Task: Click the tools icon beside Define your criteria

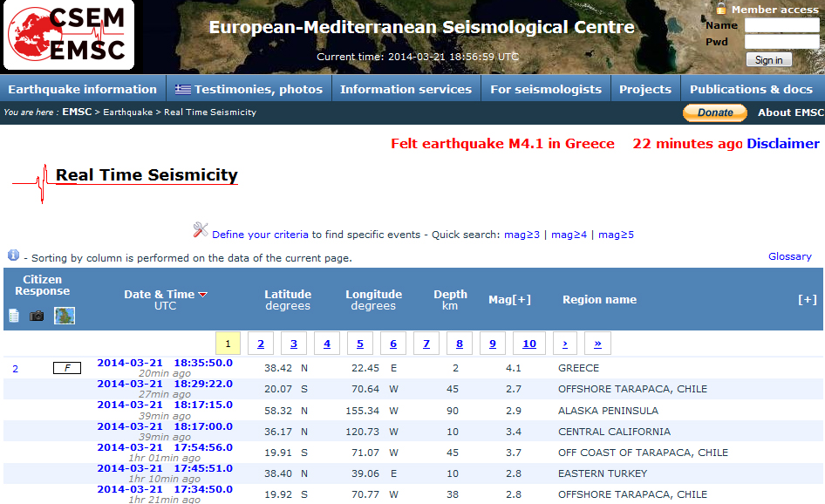Action: coord(201,230)
